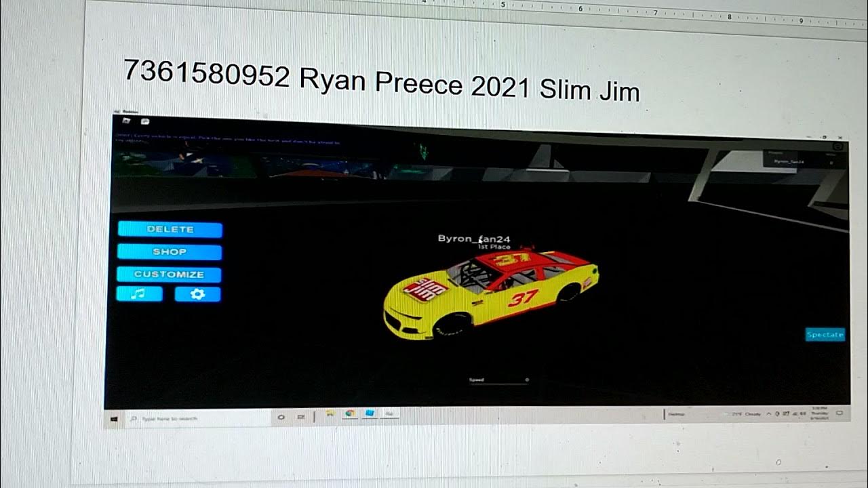This screenshot has height=488, width=868.
Task: Click the taskbar search box
Action: click(x=197, y=419)
